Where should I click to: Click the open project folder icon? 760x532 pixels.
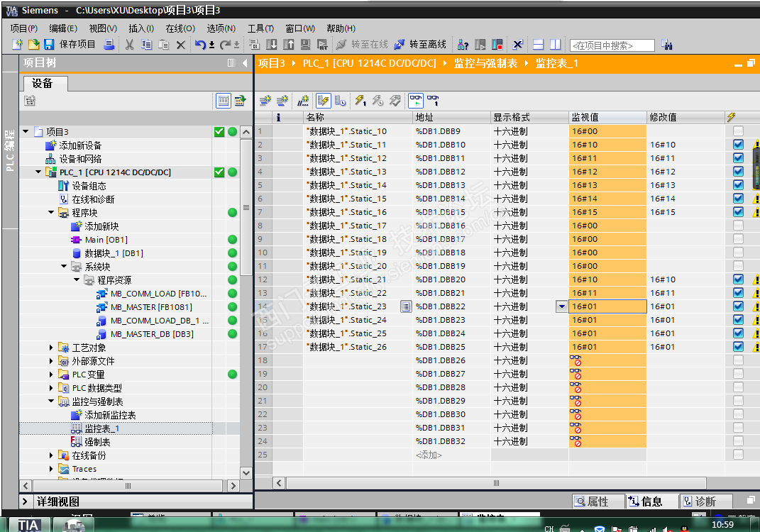(33, 45)
